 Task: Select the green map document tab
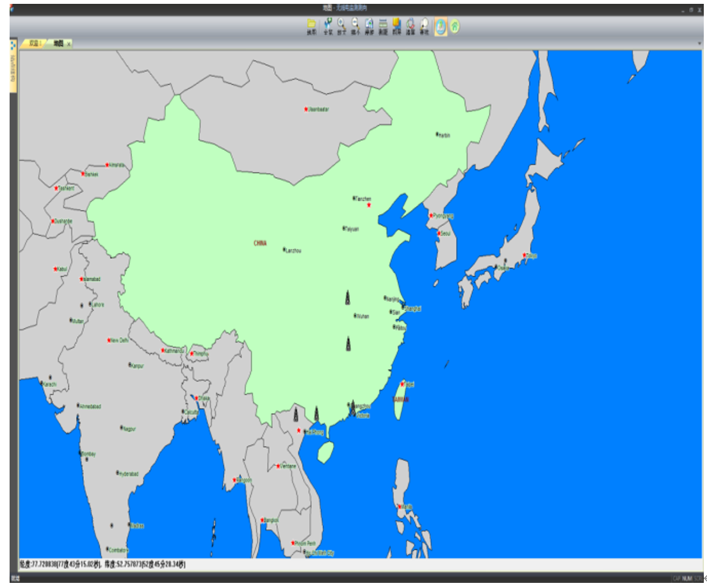[58, 44]
